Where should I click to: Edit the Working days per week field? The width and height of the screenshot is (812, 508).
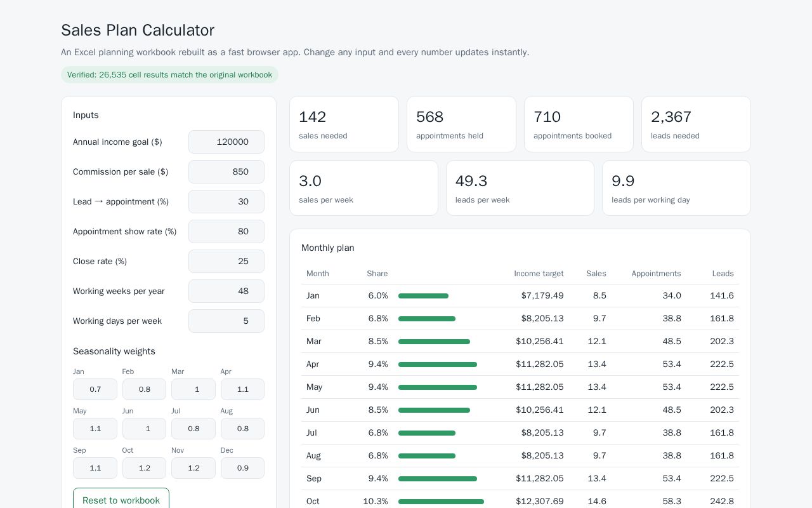pos(226,321)
